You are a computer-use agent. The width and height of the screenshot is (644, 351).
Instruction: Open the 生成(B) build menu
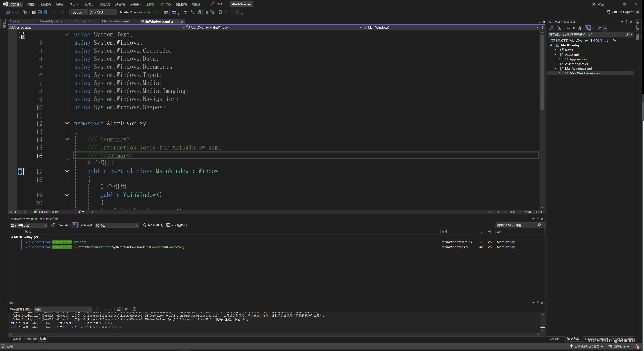(89, 4)
